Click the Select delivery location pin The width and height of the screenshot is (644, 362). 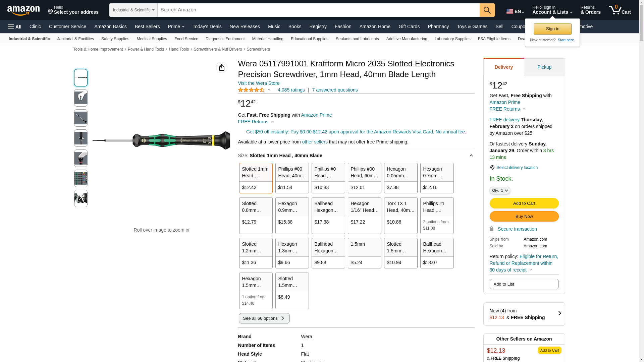492,168
